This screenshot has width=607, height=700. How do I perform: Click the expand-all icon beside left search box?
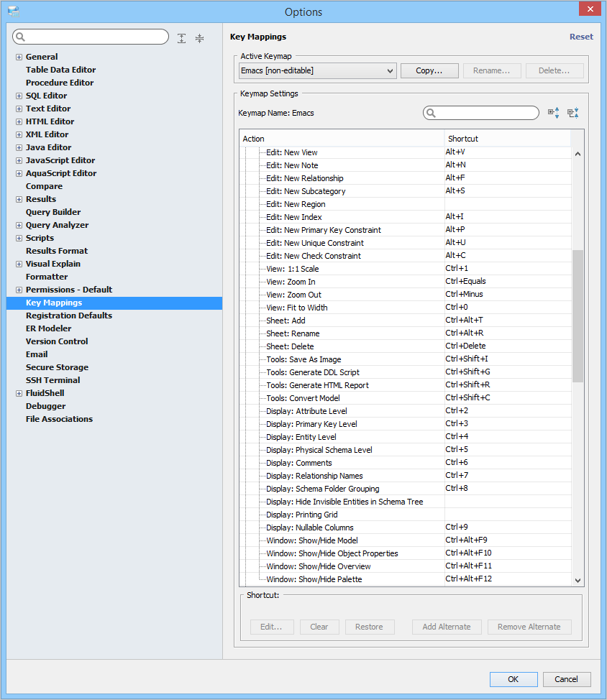[181, 38]
